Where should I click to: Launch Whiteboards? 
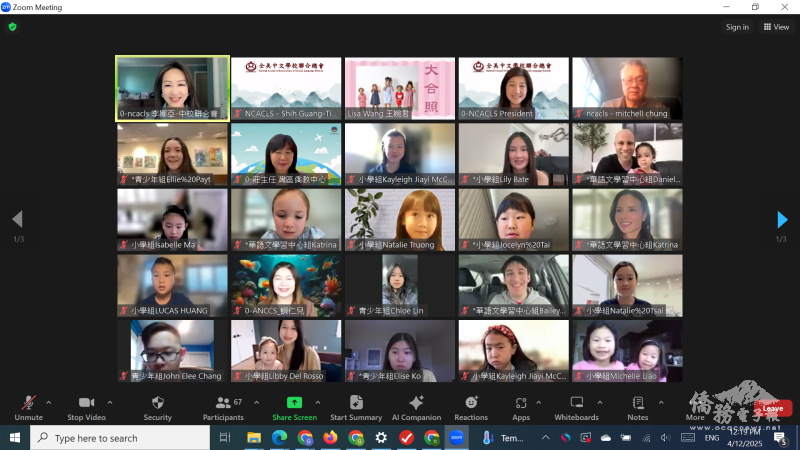point(576,406)
